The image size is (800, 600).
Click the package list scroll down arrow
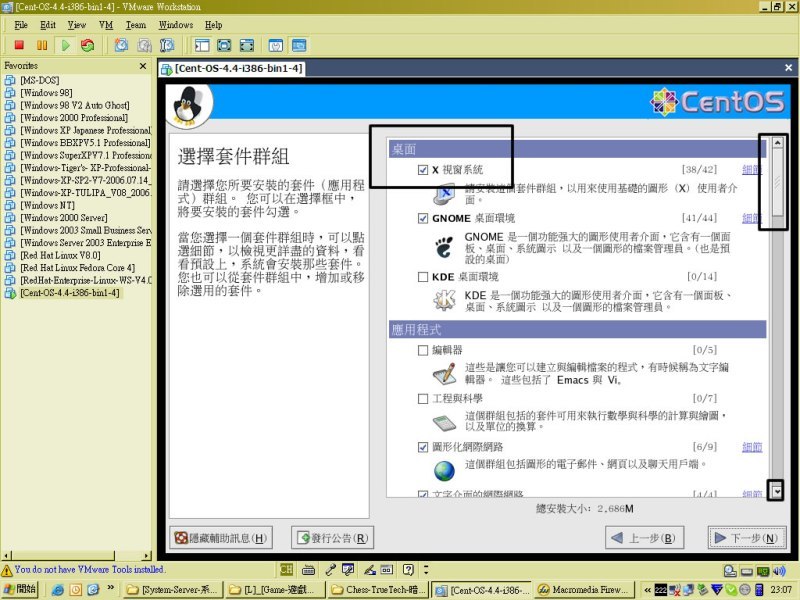pyautogui.click(x=777, y=491)
